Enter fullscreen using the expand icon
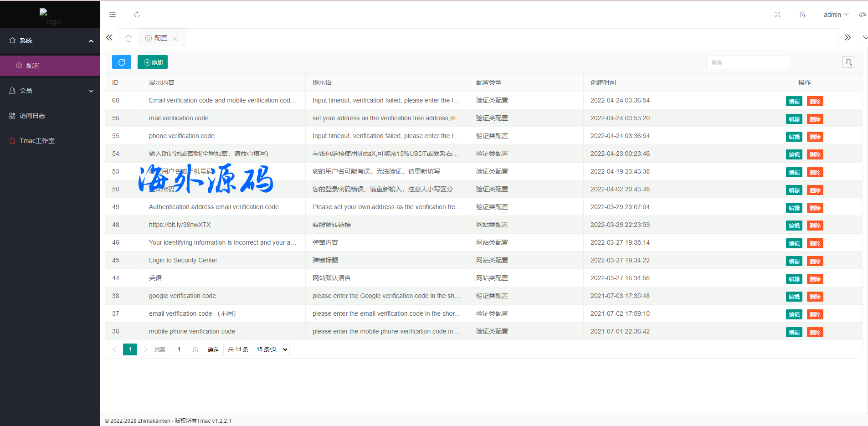Image resolution: width=868 pixels, height=426 pixels. pos(778,15)
